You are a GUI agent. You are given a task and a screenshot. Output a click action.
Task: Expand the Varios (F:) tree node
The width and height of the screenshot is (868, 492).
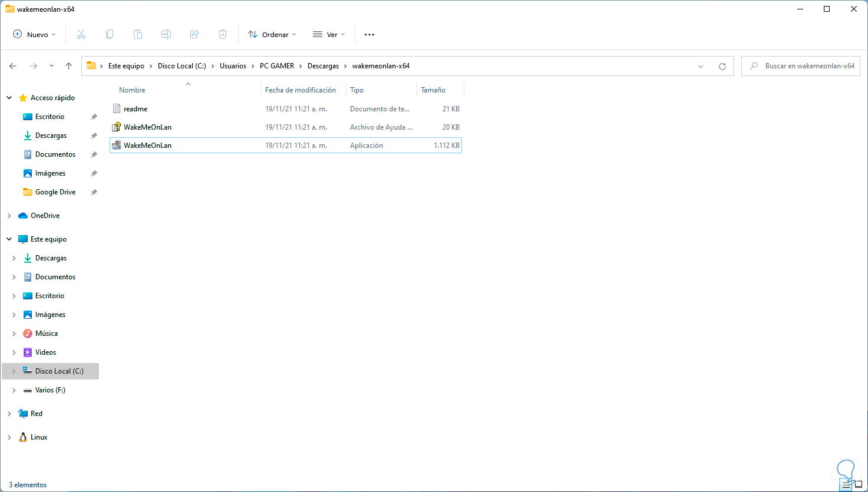(14, 390)
